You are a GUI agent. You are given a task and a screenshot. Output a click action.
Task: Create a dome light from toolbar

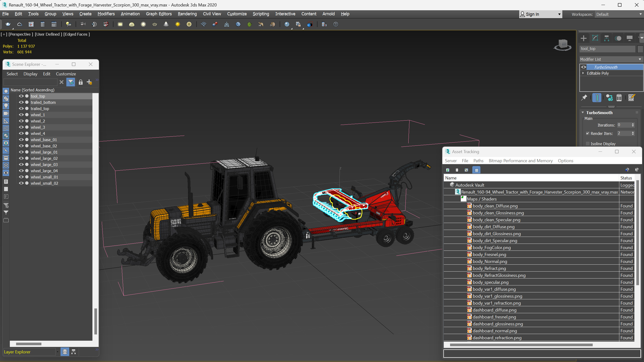(131, 24)
